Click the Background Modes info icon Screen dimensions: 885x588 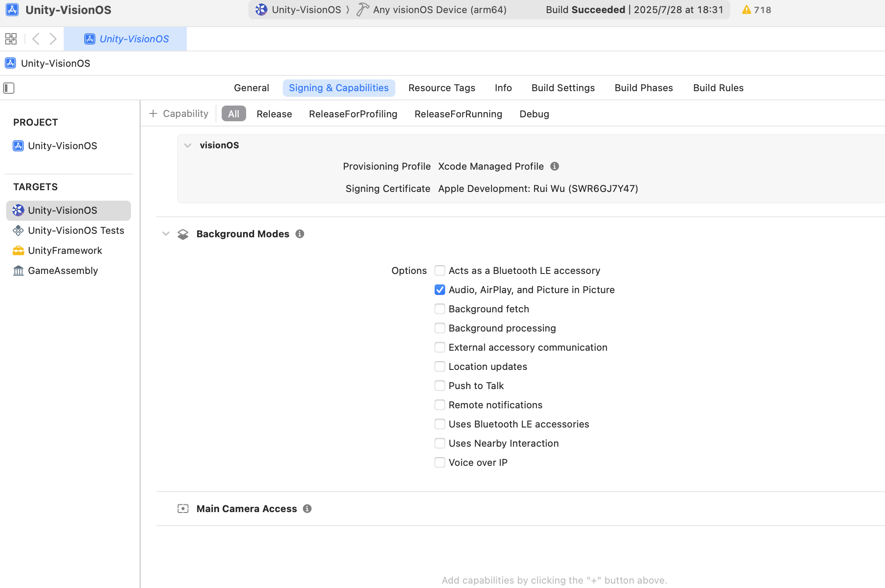(x=300, y=234)
